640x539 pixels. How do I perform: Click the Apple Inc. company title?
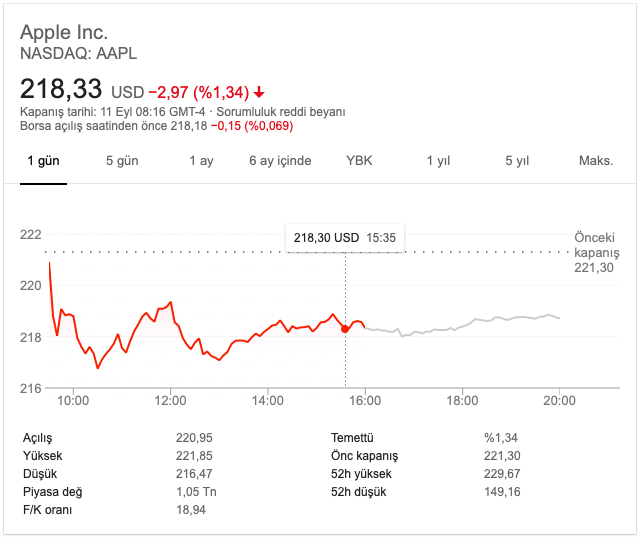click(x=64, y=33)
